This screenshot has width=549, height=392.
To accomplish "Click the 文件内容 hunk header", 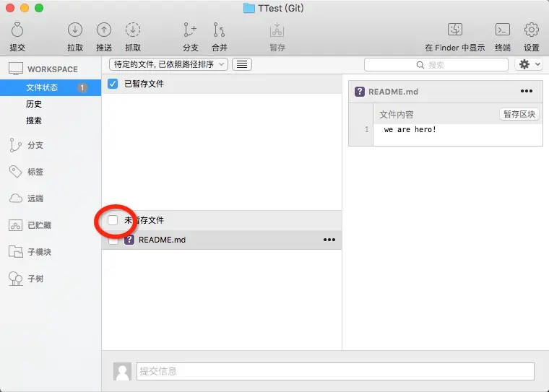I will 397,115.
